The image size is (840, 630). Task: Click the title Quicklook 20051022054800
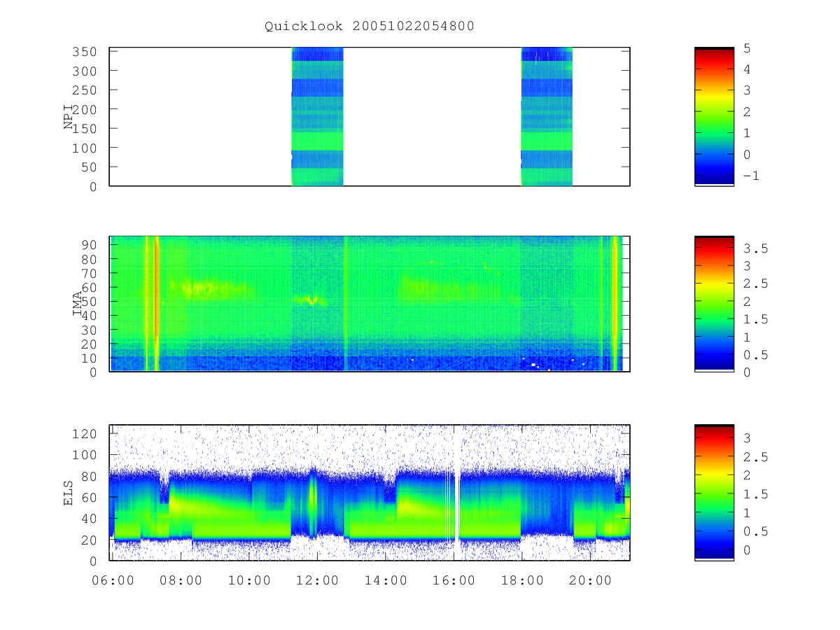(x=369, y=27)
